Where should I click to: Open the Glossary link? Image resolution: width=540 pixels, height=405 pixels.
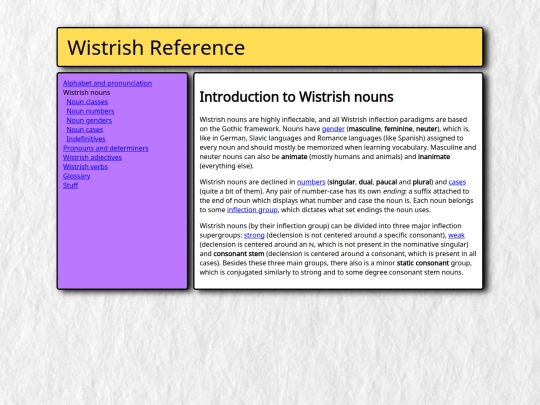pos(76,176)
